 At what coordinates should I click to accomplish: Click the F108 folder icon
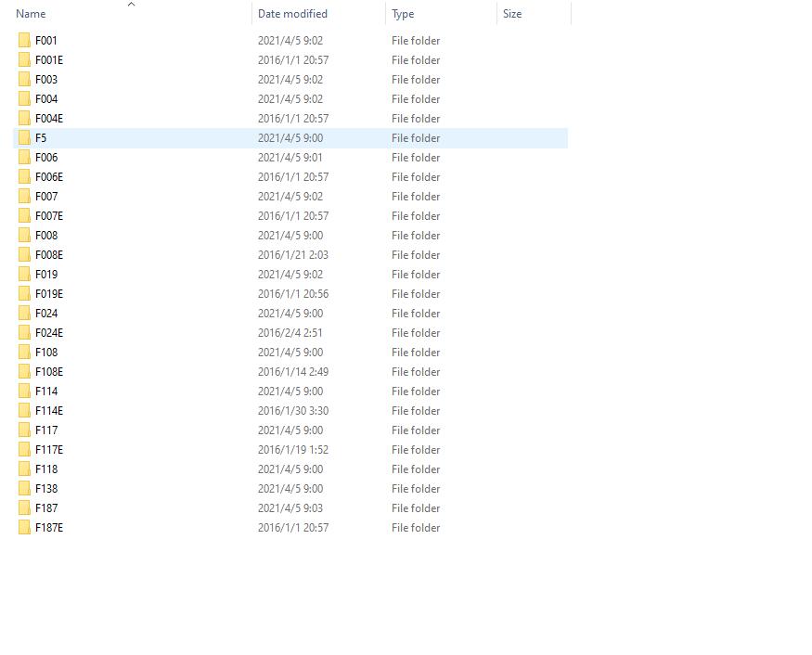click(24, 353)
